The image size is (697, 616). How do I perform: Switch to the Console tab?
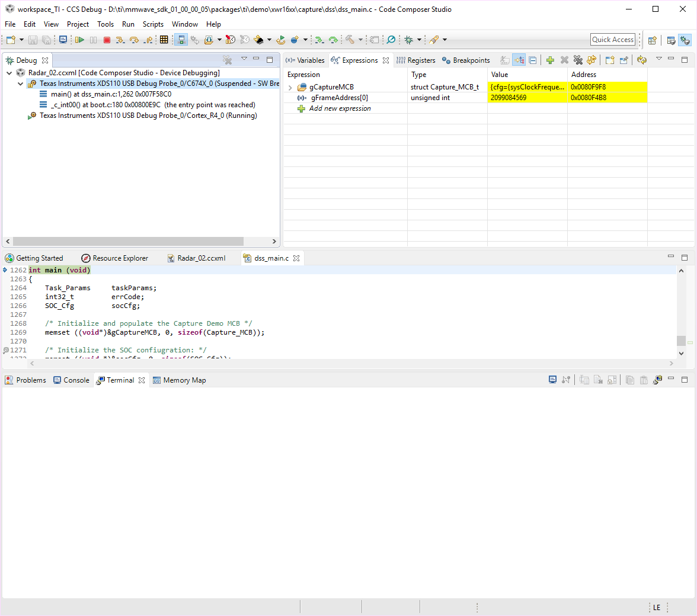coord(71,380)
